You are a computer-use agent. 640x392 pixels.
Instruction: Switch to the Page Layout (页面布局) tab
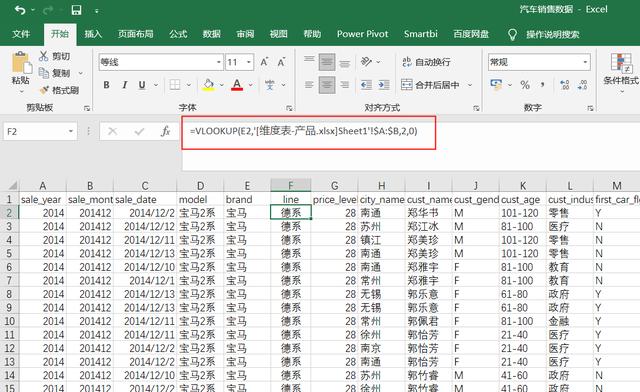tap(136, 34)
